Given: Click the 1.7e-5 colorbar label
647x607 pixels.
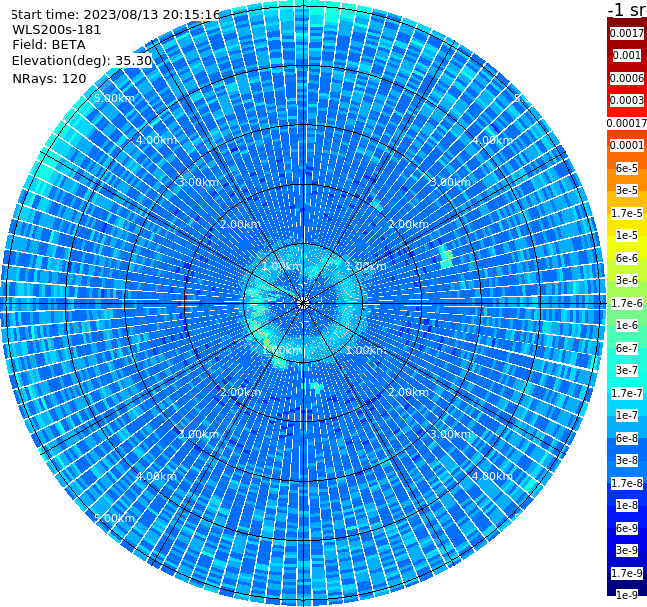Looking at the screenshot, I should click(627, 213).
